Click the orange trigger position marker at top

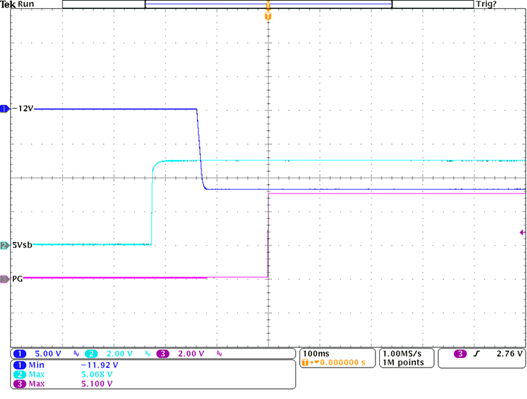click(268, 16)
